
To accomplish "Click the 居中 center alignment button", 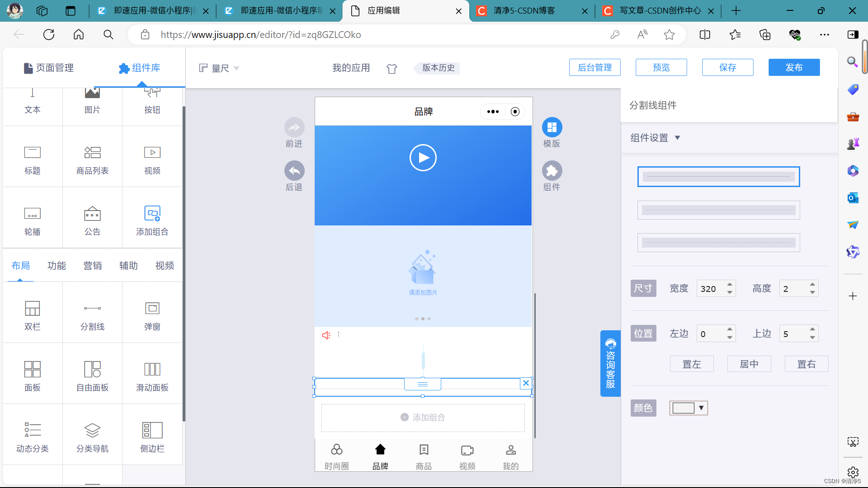I will tap(749, 364).
